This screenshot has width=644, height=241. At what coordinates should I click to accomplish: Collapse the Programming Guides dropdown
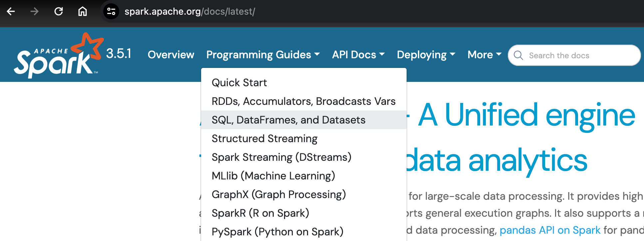(263, 55)
